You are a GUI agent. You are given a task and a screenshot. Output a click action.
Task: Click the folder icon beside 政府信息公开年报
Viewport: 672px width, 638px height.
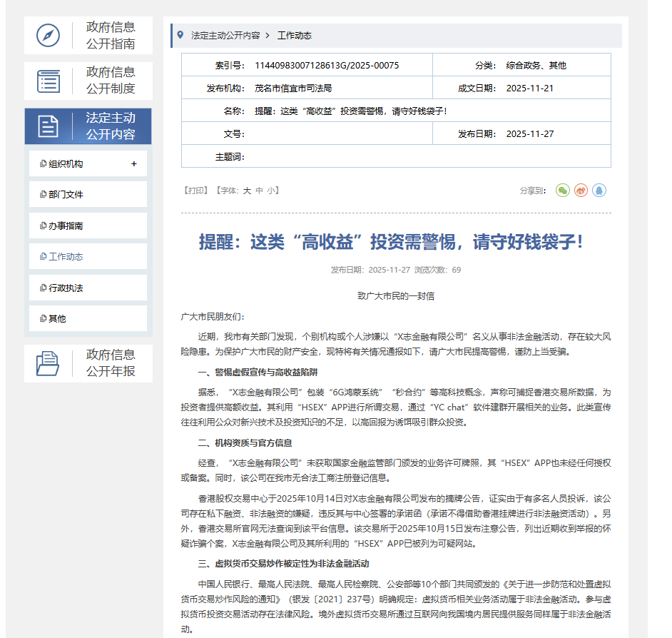click(x=48, y=363)
